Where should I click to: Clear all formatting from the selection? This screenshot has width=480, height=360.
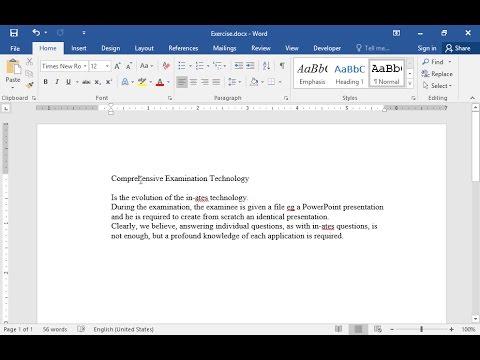click(x=166, y=66)
